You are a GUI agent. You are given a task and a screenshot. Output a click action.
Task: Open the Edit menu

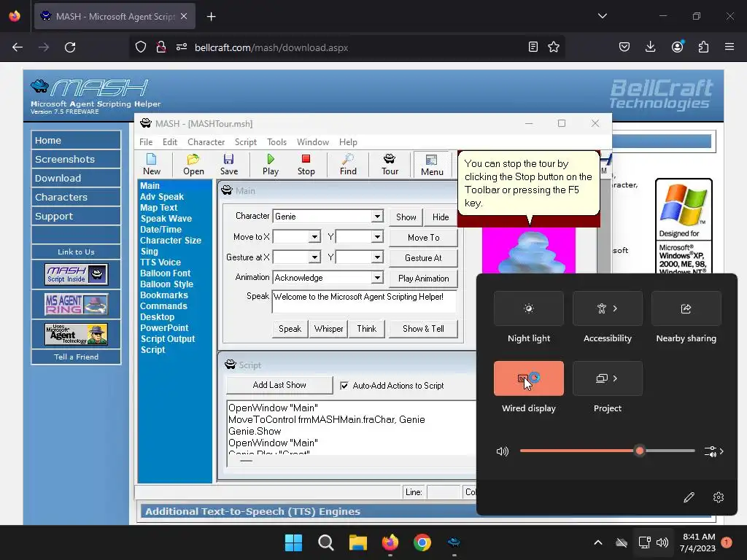tap(169, 142)
